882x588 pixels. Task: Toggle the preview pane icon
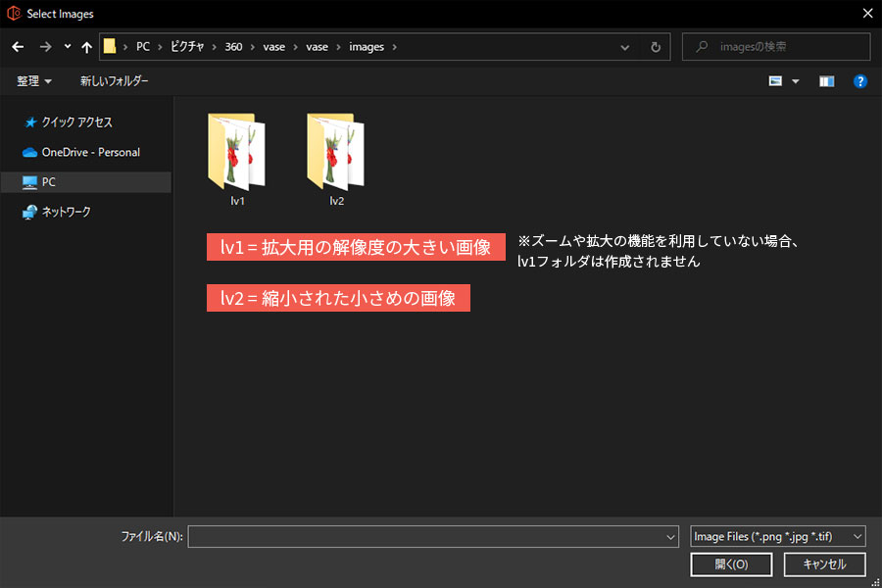(826, 81)
